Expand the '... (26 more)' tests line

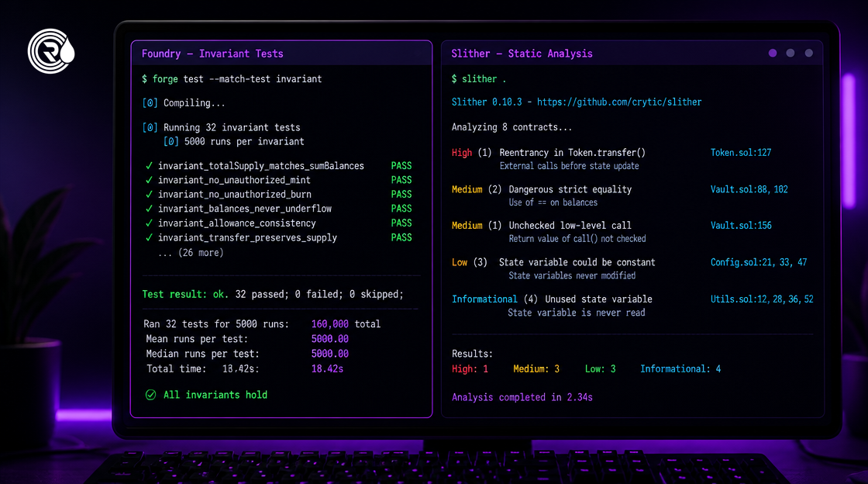[191, 253]
